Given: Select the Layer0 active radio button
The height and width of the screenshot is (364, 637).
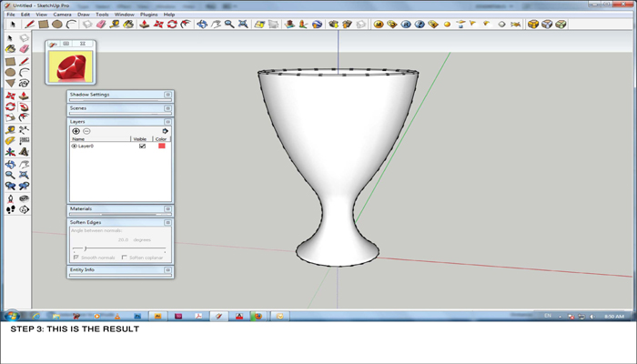Looking at the screenshot, I should click(x=75, y=146).
